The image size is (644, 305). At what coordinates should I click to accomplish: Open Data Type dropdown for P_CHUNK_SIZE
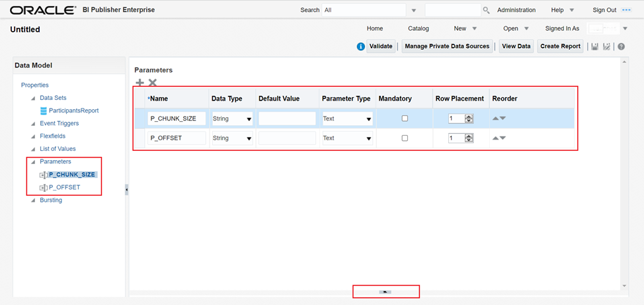pyautogui.click(x=249, y=119)
